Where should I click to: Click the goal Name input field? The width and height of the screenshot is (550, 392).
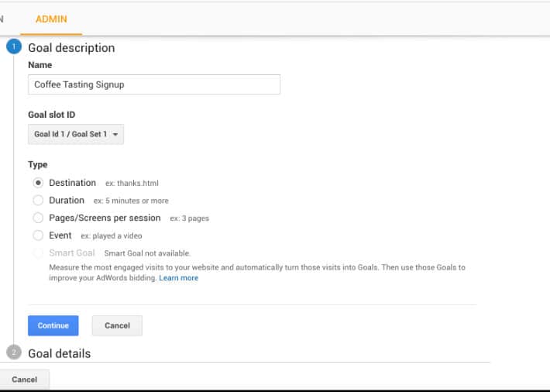(153, 84)
